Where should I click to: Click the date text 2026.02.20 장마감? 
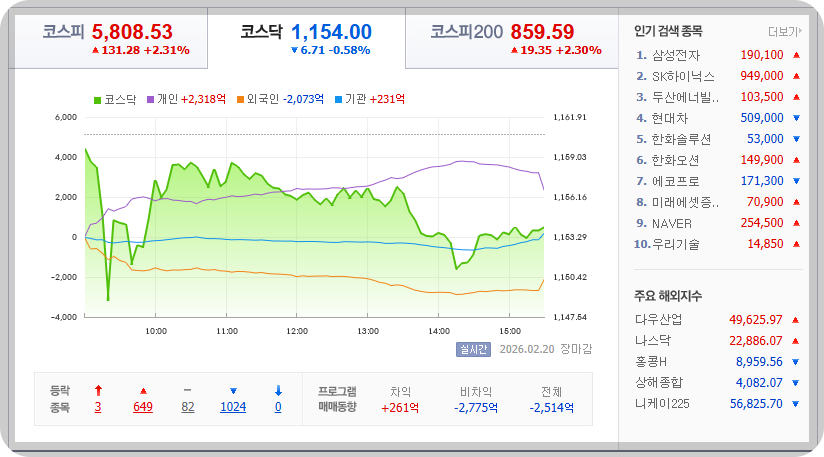tap(545, 349)
